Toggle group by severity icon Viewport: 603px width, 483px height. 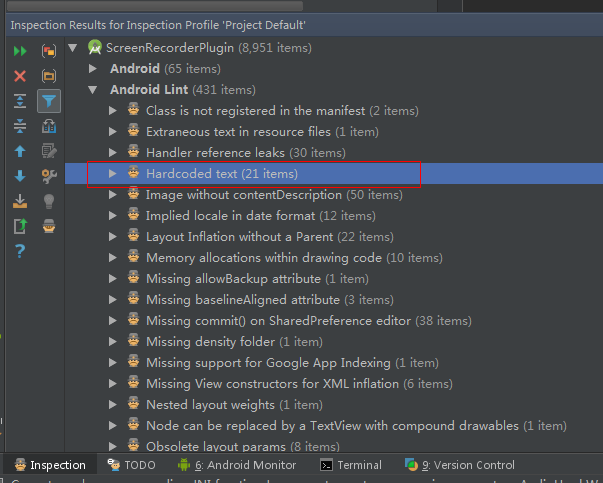point(48,50)
